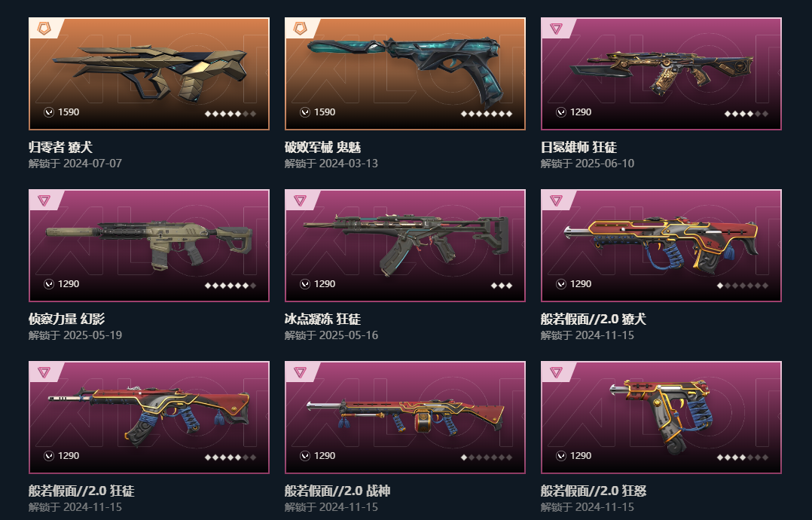The width and height of the screenshot is (812, 520).
Task: Click the upgrade level diamonds on 归零者 獠犬
Action: (230, 114)
